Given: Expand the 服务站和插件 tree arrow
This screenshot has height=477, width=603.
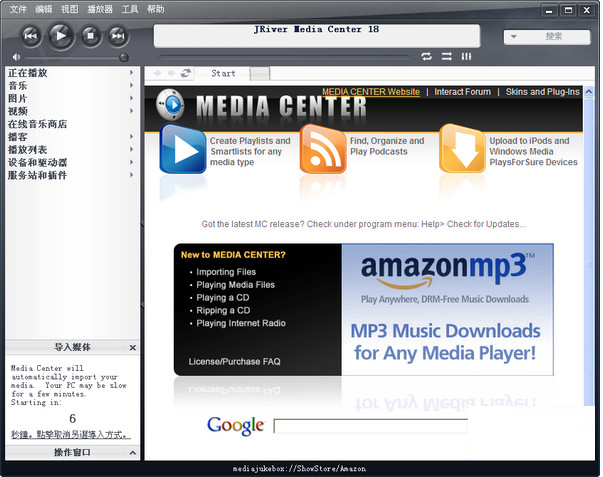Looking at the screenshot, I should tap(132, 175).
